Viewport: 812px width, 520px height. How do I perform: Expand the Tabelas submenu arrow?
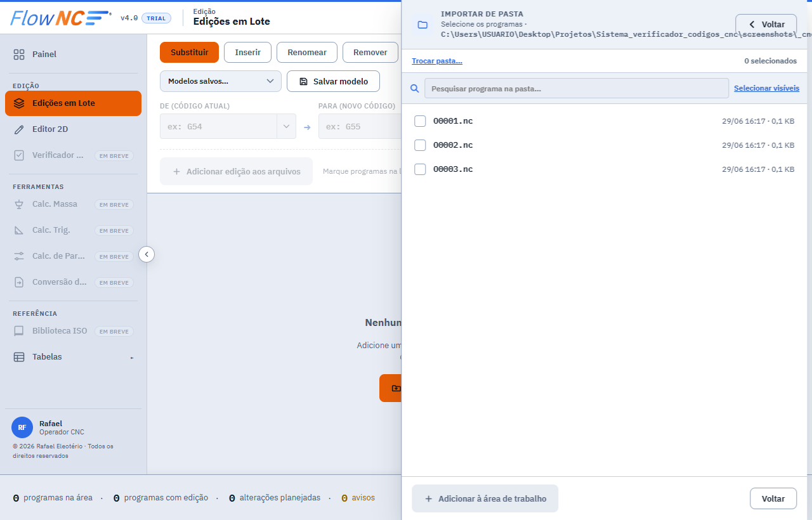(132, 358)
